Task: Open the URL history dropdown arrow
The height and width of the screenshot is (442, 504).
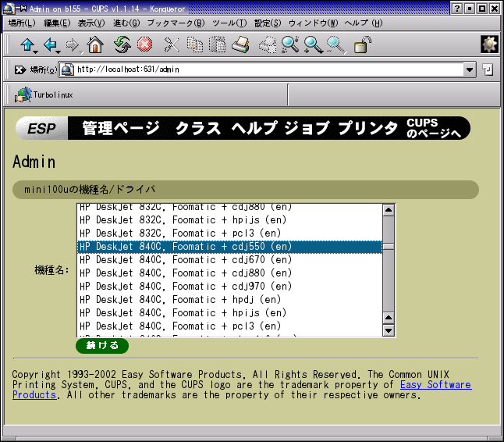Action: 470,70
